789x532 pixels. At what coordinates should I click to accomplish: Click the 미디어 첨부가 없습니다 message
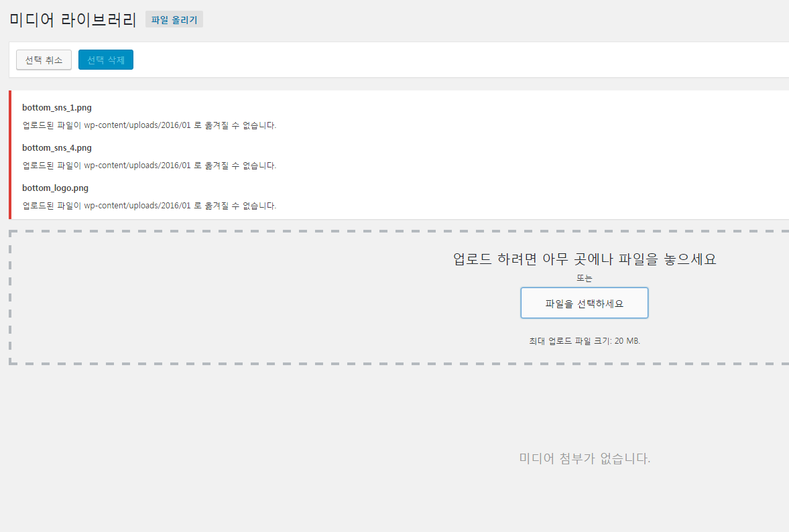[585, 458]
